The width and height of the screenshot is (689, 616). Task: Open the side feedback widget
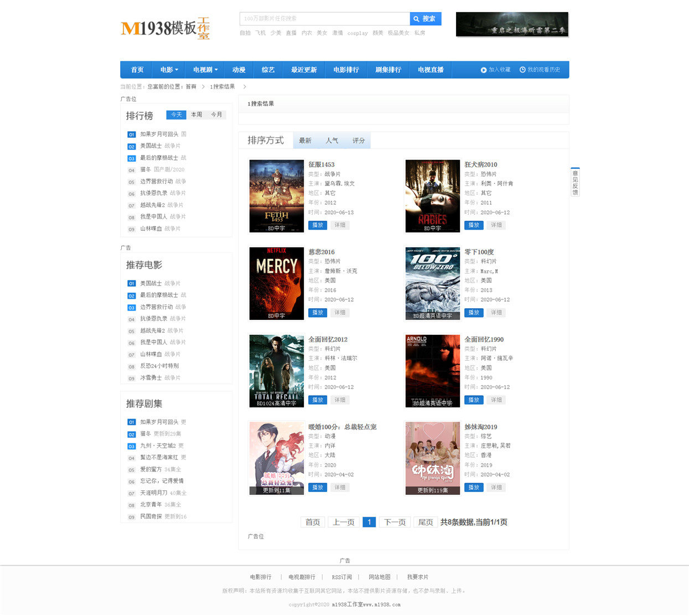coord(575,182)
